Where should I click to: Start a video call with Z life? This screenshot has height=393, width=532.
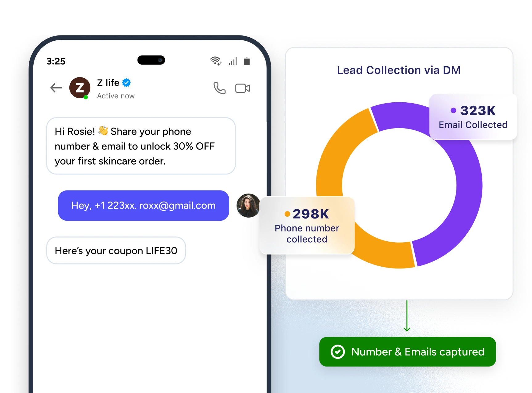243,88
